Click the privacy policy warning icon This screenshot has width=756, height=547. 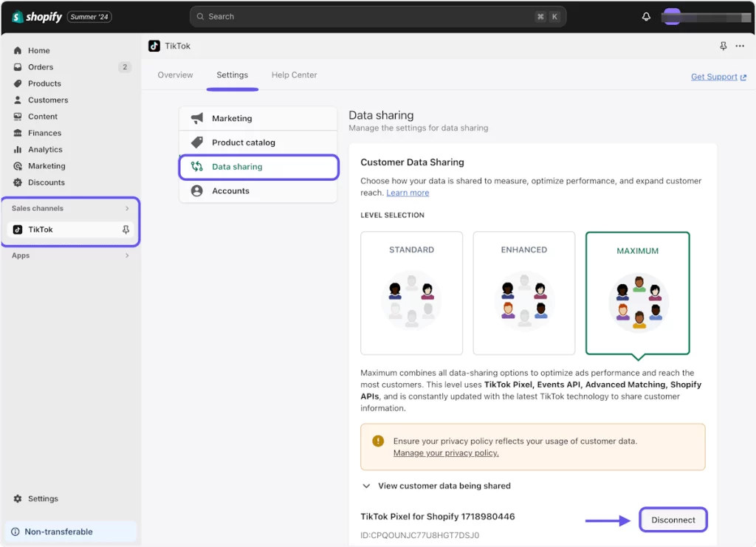(x=378, y=441)
